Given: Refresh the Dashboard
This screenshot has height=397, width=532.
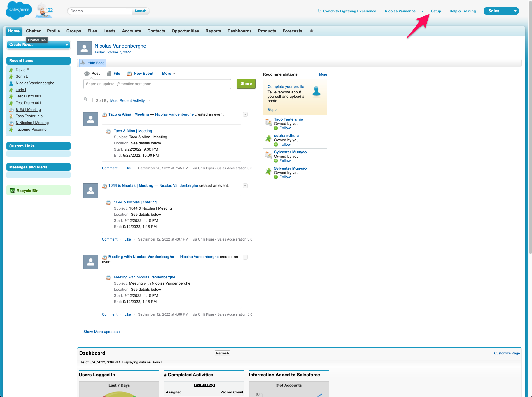Looking at the screenshot, I should (x=222, y=353).
